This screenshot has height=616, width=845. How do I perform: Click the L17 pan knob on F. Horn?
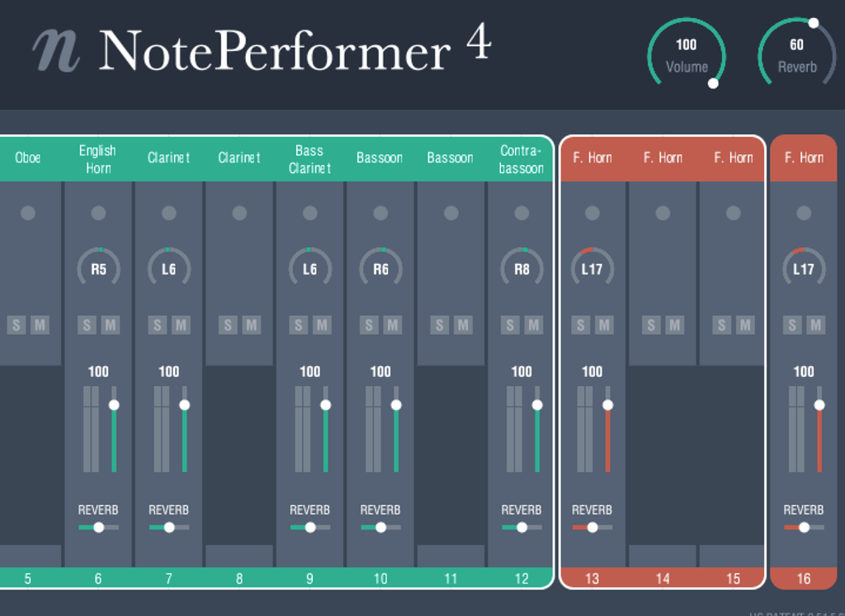click(591, 267)
